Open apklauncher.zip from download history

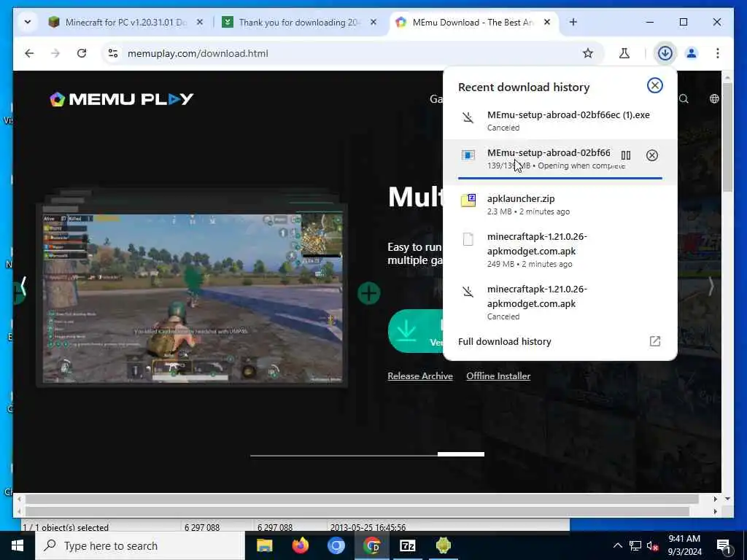coord(560,205)
